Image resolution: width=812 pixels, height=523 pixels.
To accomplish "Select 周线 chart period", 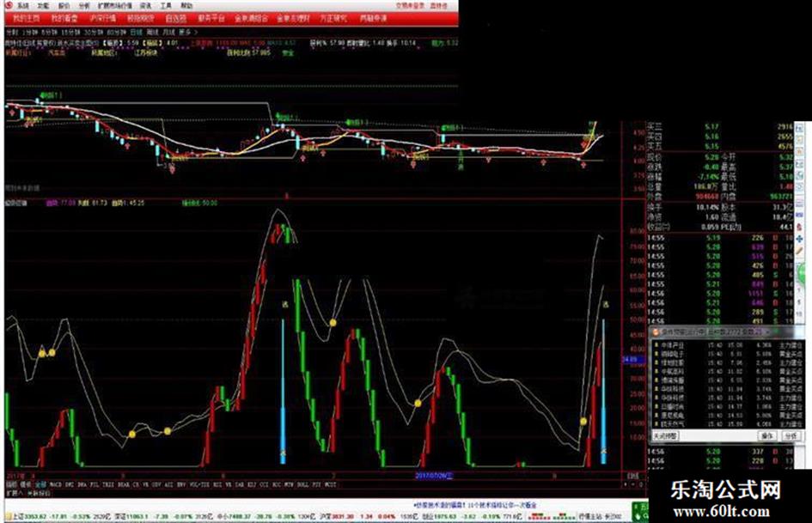I will click(x=153, y=32).
